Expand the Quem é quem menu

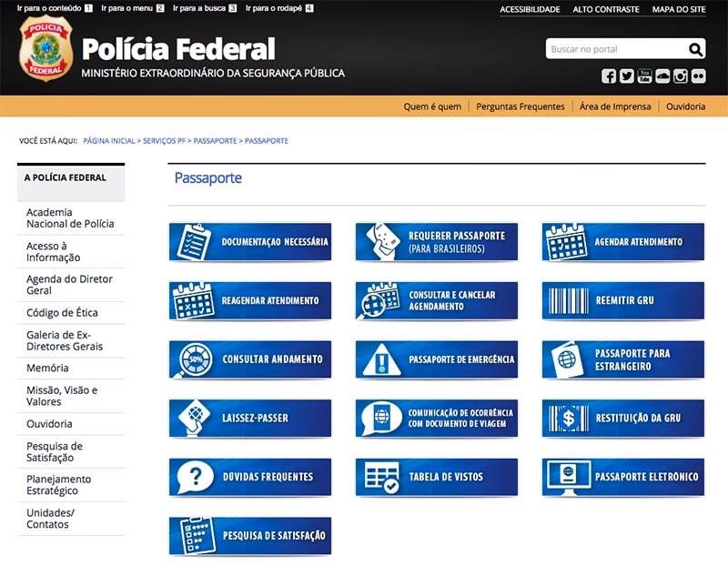pos(428,106)
